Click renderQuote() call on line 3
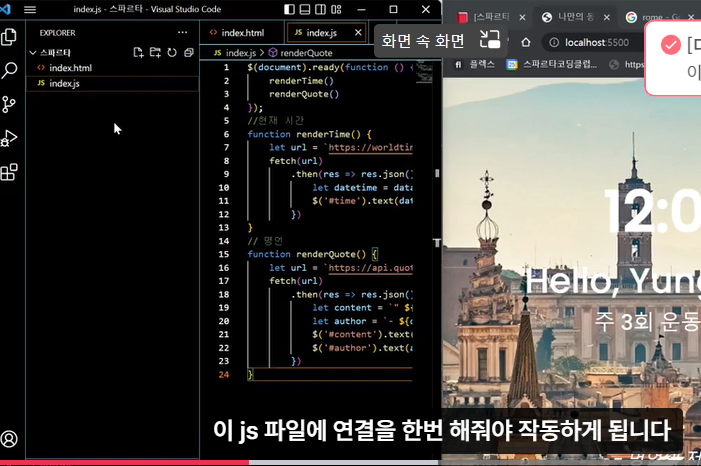 pos(304,94)
